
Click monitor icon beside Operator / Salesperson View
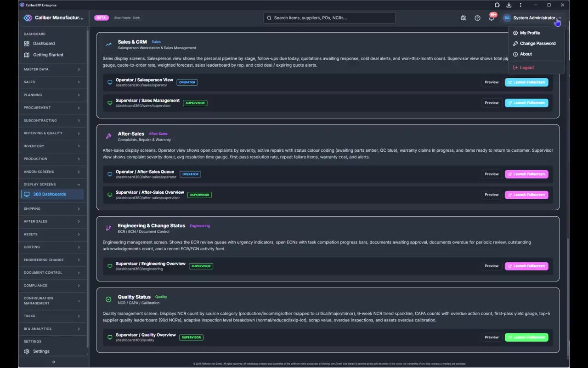click(x=110, y=82)
